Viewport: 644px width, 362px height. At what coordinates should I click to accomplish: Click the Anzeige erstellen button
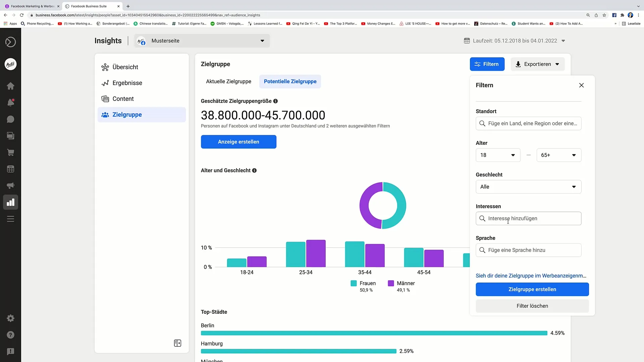pyautogui.click(x=239, y=142)
